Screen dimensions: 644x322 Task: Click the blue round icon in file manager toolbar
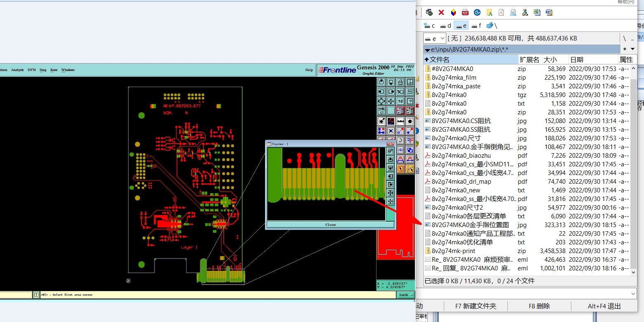coord(477,12)
